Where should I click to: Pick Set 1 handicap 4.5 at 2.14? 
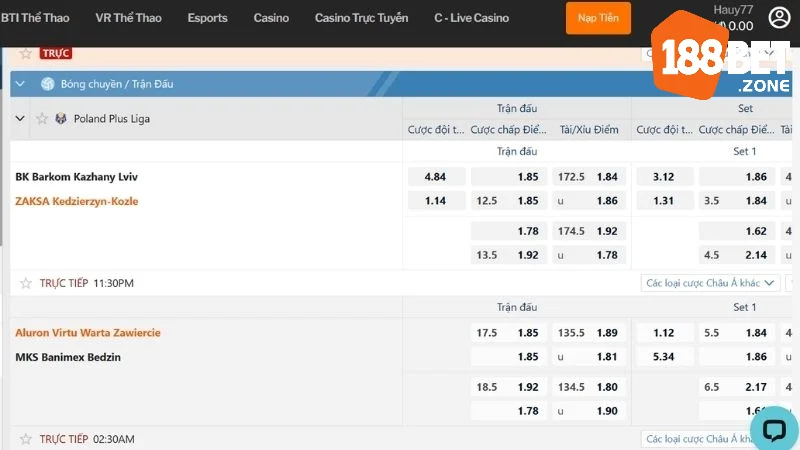coord(737,255)
